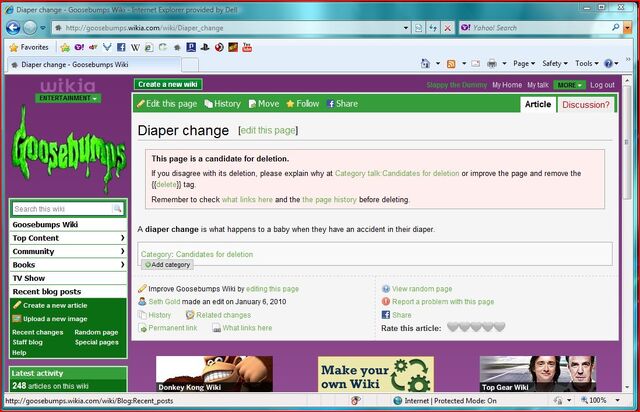The height and width of the screenshot is (412, 640).
Task: Click the Yahoo Search magnifier icon
Action: (x=615, y=27)
